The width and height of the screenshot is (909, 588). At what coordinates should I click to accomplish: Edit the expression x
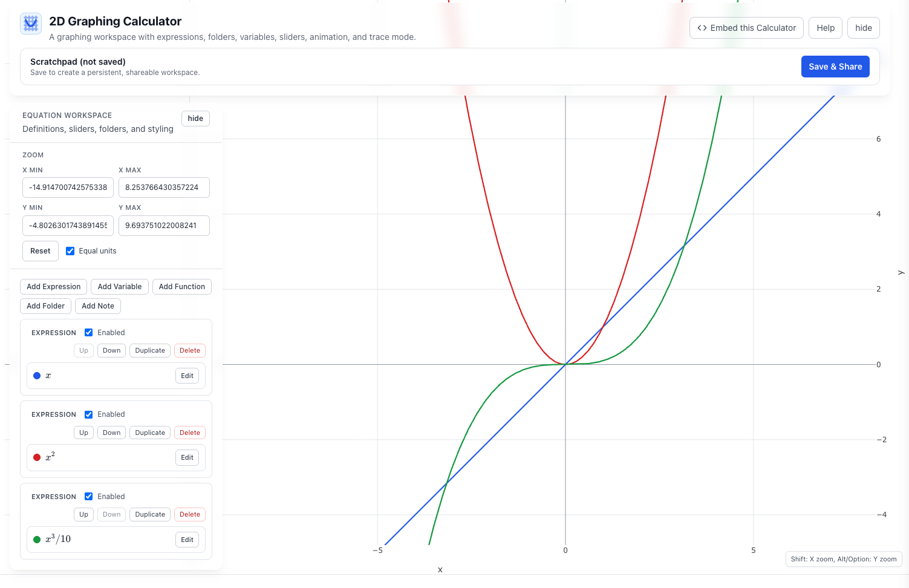tap(187, 376)
